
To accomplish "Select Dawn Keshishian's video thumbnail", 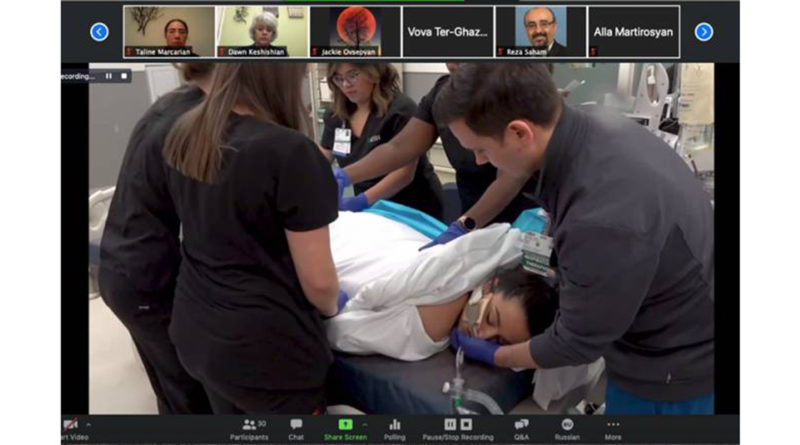I will (x=261, y=31).
